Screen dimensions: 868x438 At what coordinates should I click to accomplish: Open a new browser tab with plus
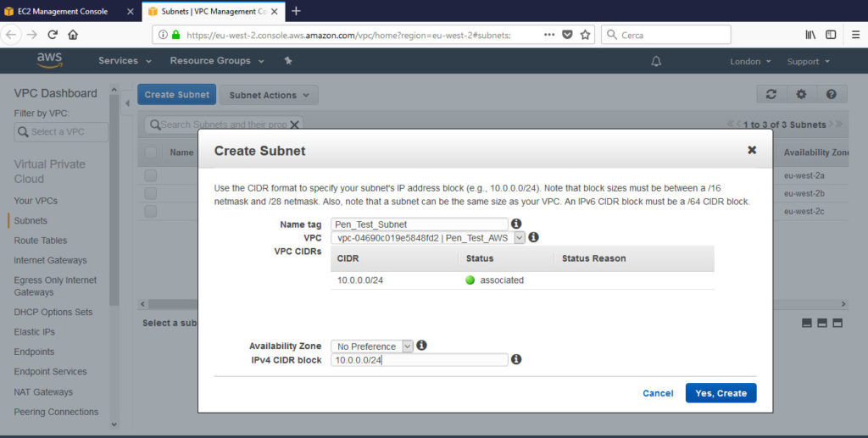296,11
